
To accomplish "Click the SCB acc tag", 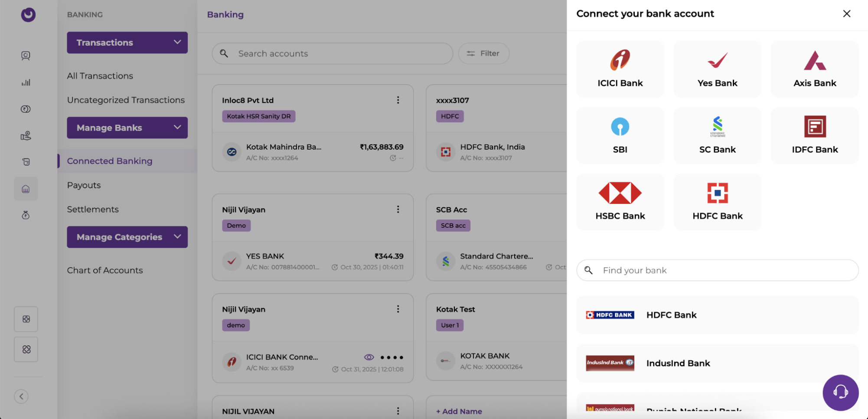I will point(453,226).
